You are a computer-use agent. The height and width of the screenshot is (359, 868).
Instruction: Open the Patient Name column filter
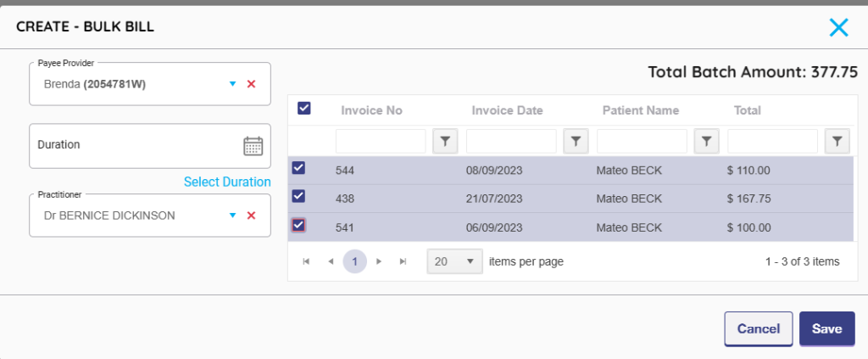tap(706, 141)
